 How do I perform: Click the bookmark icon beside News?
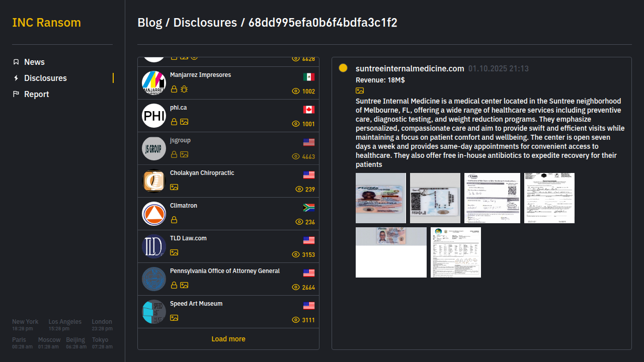16,62
